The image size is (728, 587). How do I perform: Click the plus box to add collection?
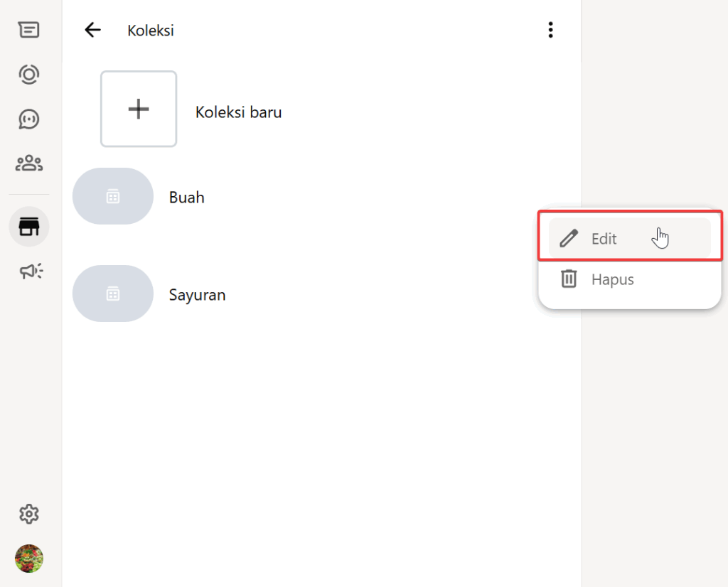pos(139,109)
